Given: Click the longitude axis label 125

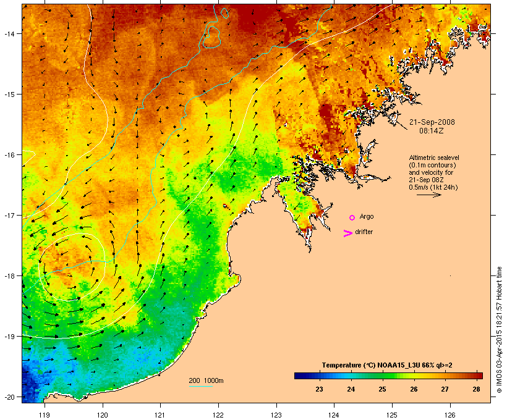Looking at the screenshot, I should click(x=392, y=415).
